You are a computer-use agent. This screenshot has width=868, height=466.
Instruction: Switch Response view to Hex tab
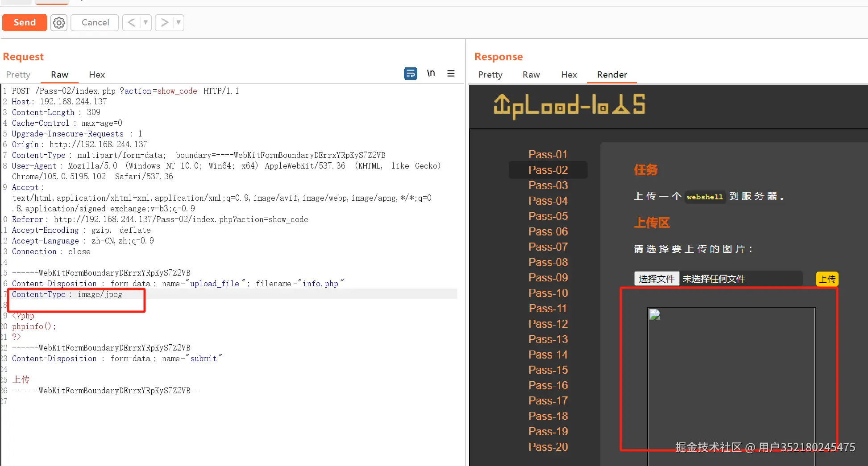pos(569,74)
